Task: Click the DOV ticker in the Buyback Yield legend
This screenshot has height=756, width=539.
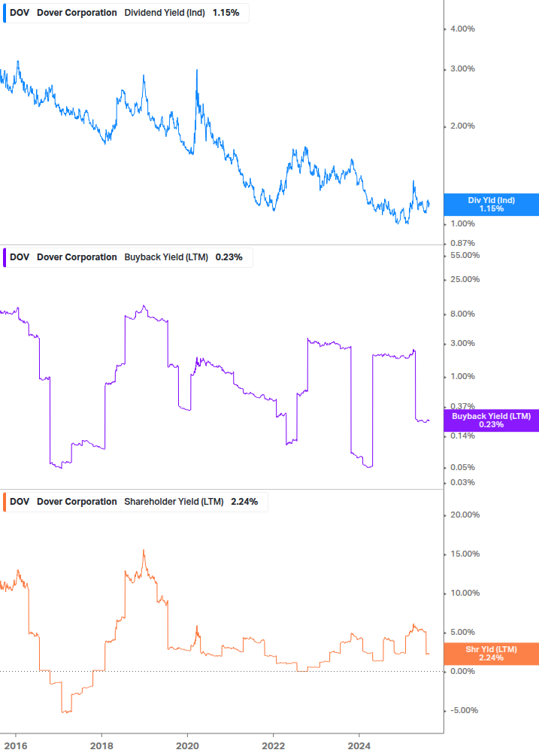Action: tap(20, 257)
